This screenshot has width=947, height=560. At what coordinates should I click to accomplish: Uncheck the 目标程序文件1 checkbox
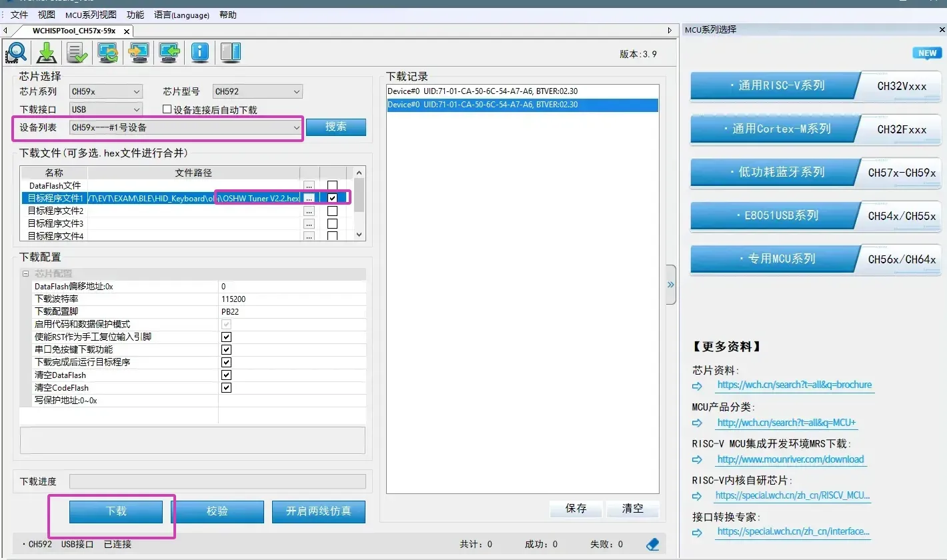(x=332, y=198)
